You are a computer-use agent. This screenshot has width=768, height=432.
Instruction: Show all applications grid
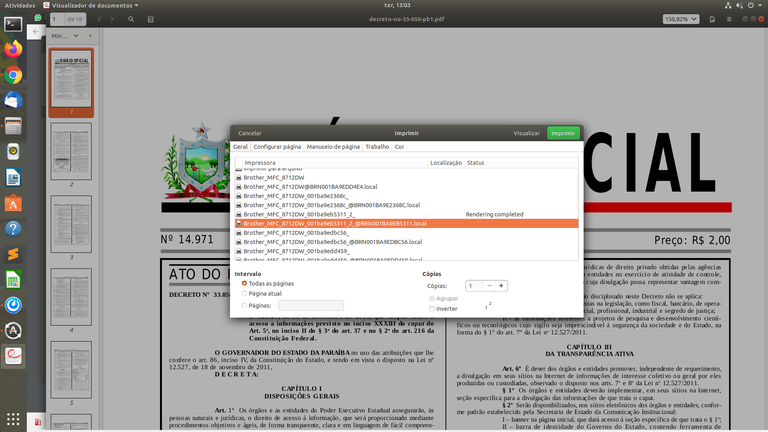click(13, 419)
